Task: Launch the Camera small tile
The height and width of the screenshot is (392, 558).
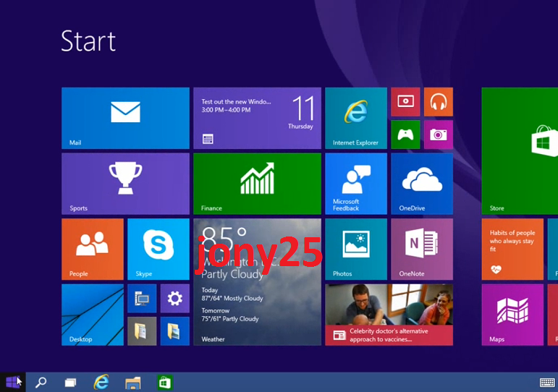Action: (438, 135)
